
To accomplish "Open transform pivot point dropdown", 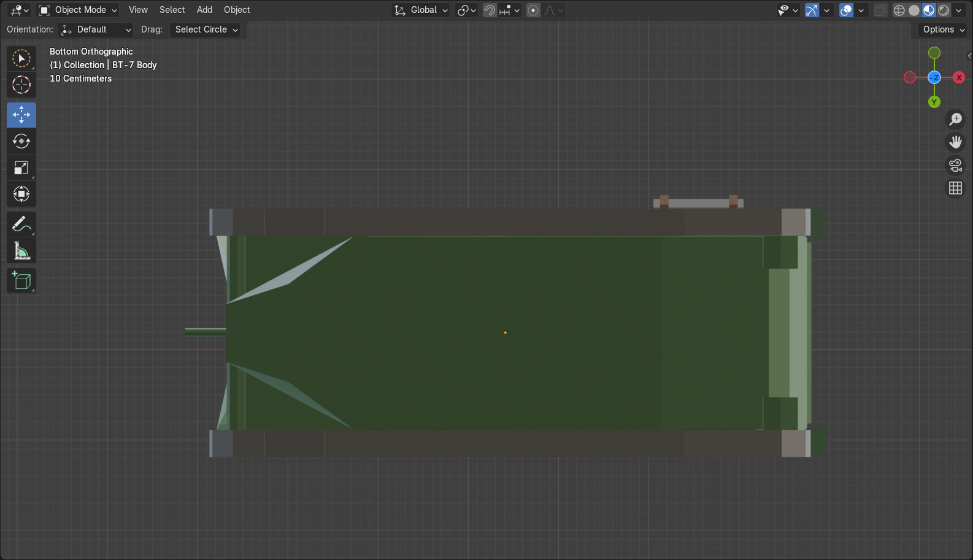I will (467, 10).
